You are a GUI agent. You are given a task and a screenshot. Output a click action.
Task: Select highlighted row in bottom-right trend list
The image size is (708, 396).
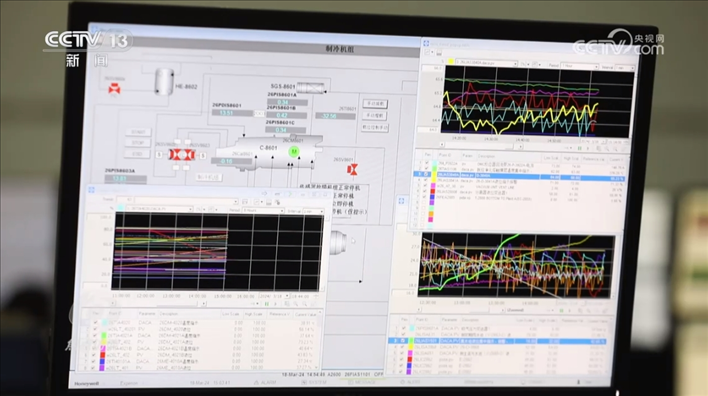click(x=497, y=341)
